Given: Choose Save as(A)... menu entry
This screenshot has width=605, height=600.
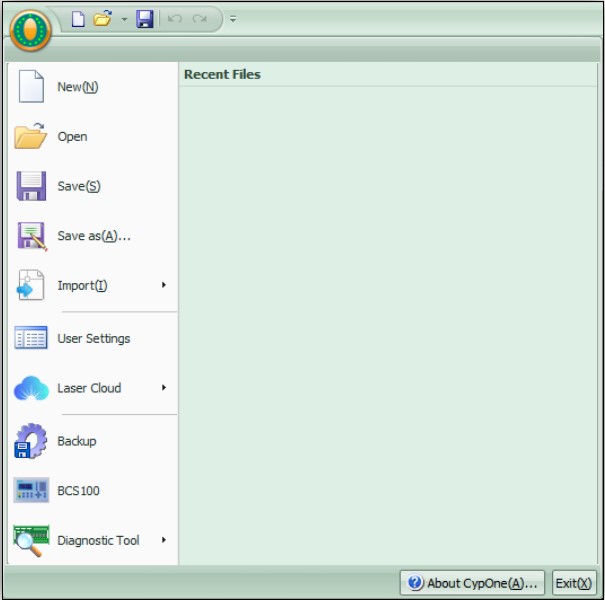Looking at the screenshot, I should (94, 236).
